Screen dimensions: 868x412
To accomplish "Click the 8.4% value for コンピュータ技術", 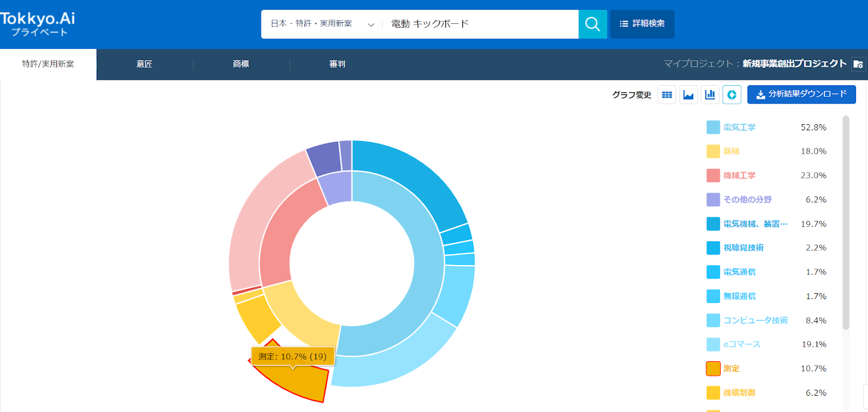I will [x=816, y=320].
